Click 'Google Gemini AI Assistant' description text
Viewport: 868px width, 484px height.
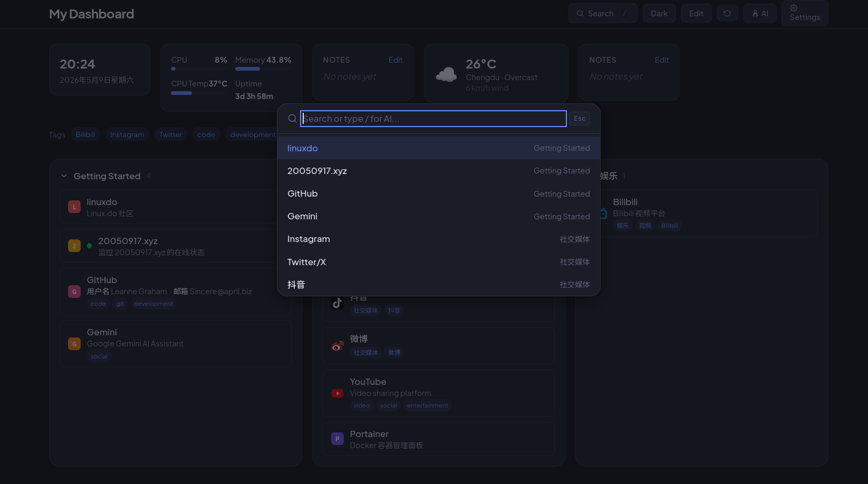[x=135, y=344]
